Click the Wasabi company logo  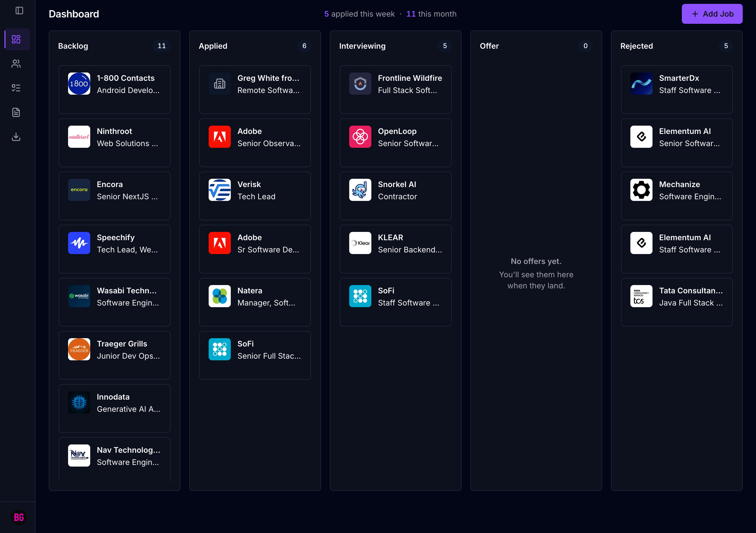79,296
